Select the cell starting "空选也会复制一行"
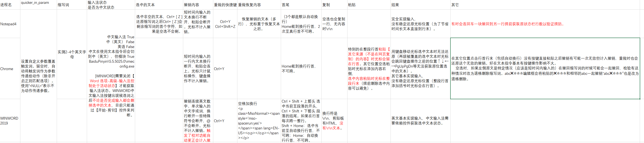This screenshot has height=143, width=644. tap(335, 24)
